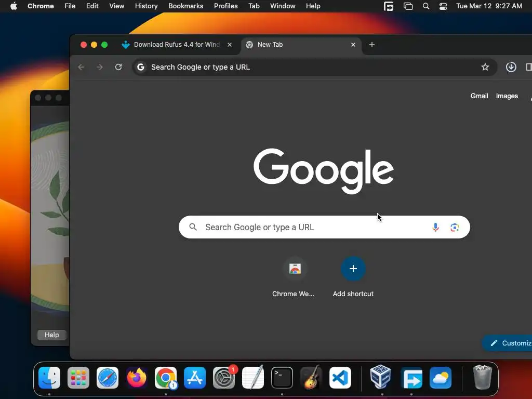This screenshot has height=399, width=532.
Task: Launch Firefox from the Dock
Action: pos(137,378)
